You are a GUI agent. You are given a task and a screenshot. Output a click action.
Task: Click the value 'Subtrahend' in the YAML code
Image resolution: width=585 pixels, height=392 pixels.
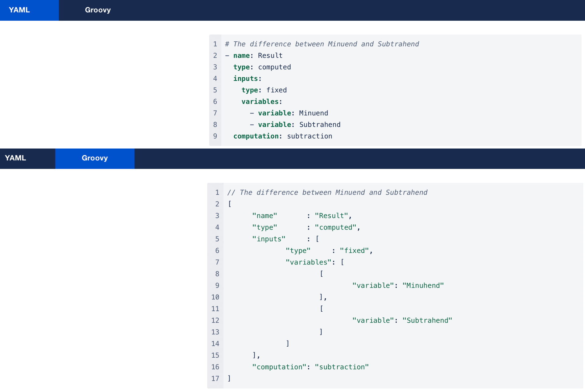point(320,125)
